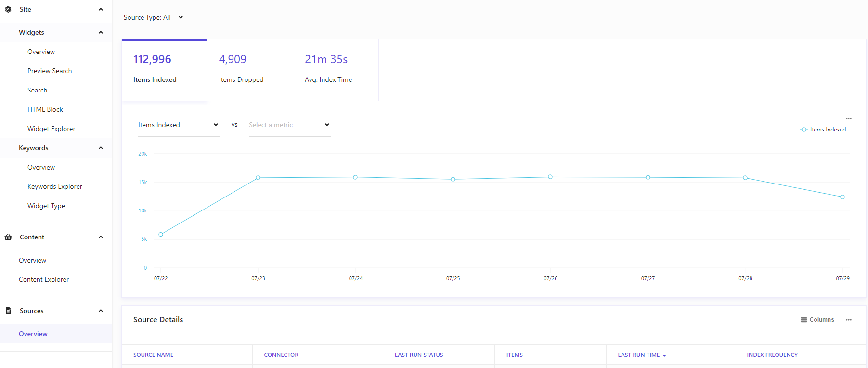Open Content Explorer
The width and height of the screenshot is (868, 368).
44,279
